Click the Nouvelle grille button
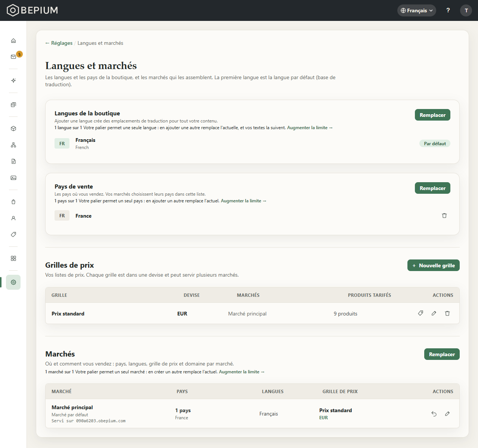Screen dimensions: 478x448 (x=434, y=265)
